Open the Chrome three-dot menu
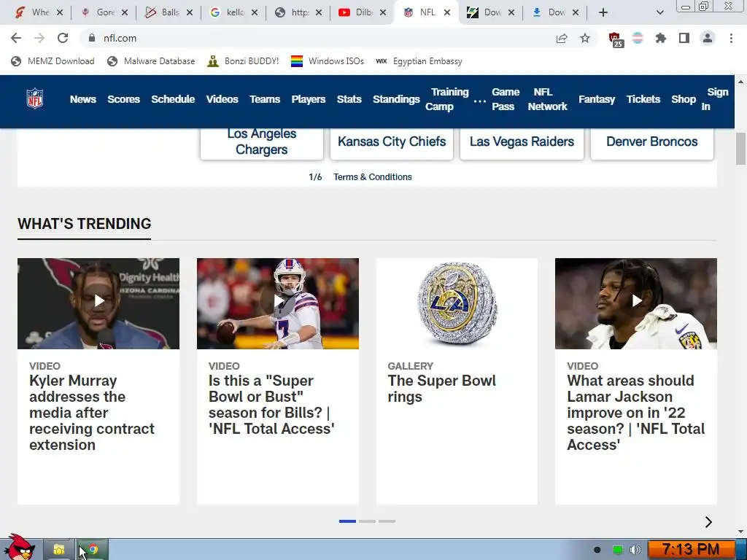The height and width of the screenshot is (560, 747). click(731, 38)
